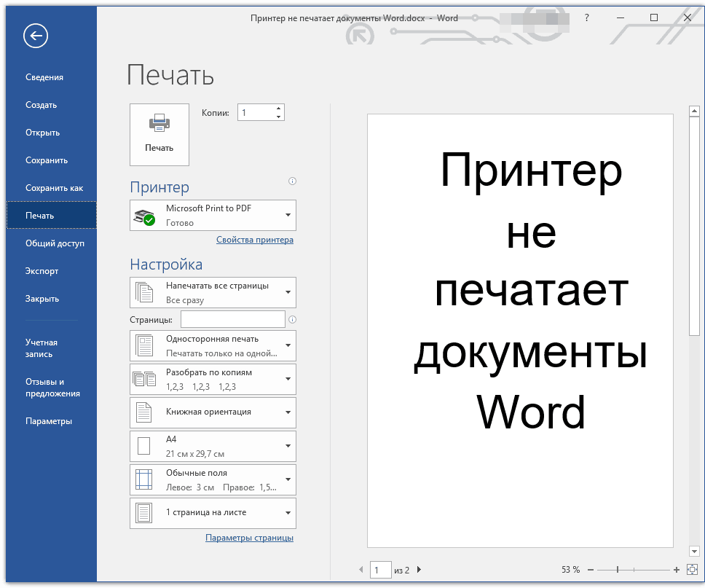This screenshot has width=705, height=588.
Task: Click the back arrow to exit Print view
Action: tap(35, 36)
